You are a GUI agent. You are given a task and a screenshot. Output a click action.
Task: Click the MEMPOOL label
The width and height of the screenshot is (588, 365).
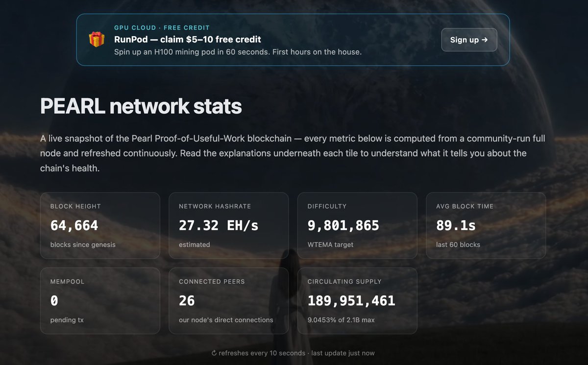pos(68,282)
